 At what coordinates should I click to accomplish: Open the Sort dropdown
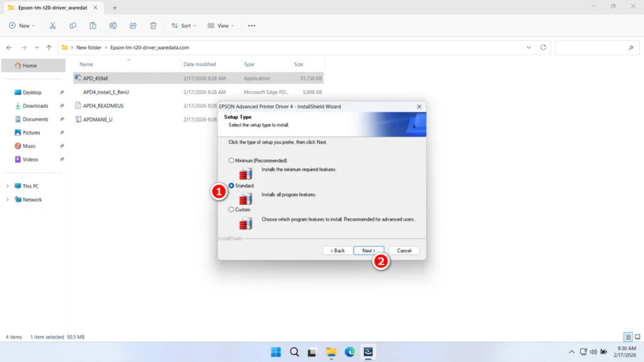[184, 25]
